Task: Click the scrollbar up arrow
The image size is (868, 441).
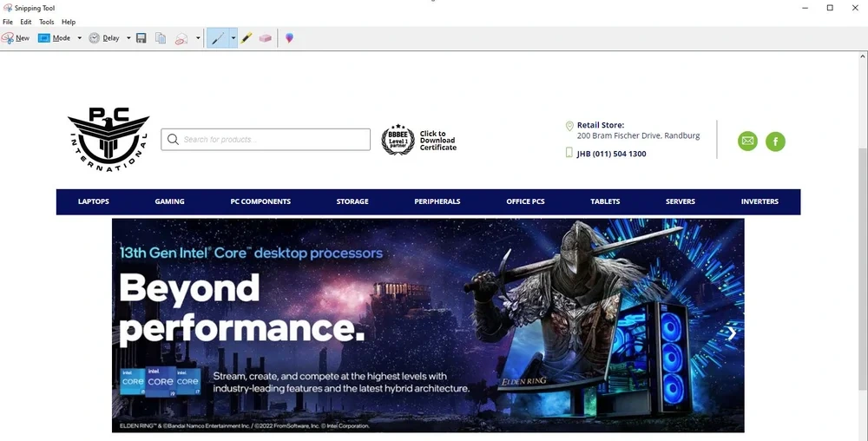Action: coord(863,56)
